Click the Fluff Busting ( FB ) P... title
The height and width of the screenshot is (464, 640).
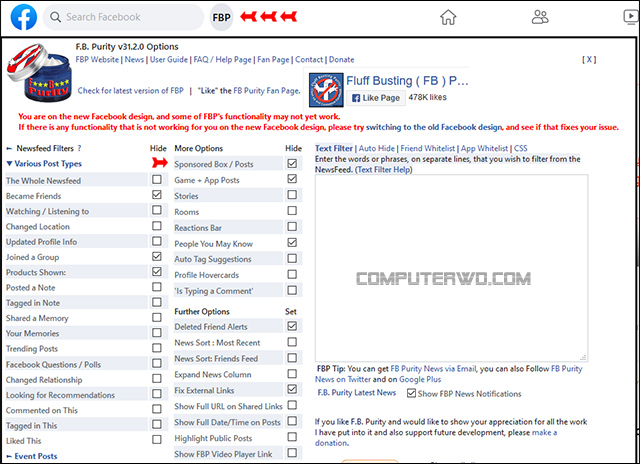point(407,81)
